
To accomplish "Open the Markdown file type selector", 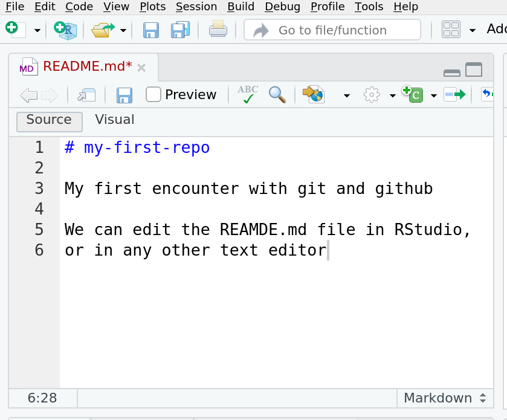I will point(445,398).
